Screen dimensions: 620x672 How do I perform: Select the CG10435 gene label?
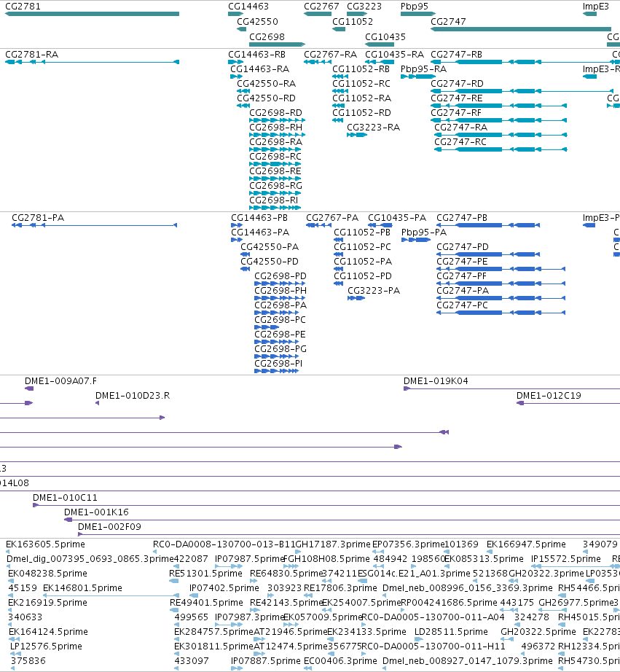(x=385, y=37)
